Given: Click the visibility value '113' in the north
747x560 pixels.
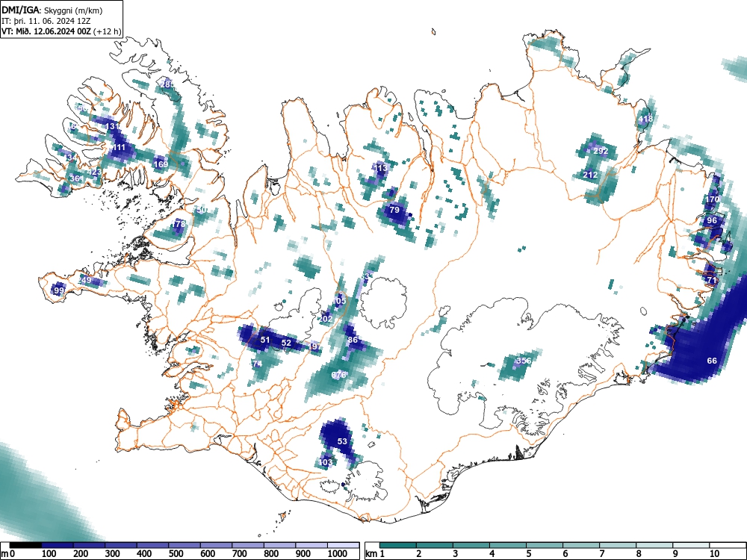Looking at the screenshot, I should pyautogui.click(x=380, y=168).
